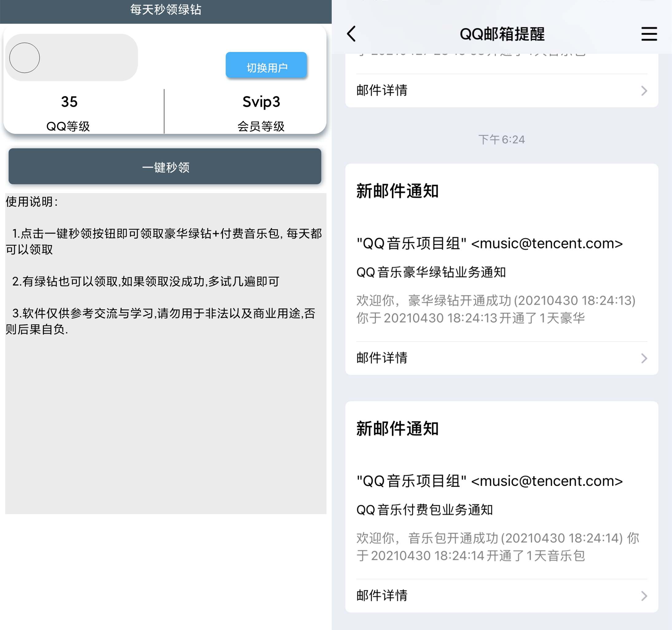
Task: Click chevron arrow in topmost mail card
Action: [x=644, y=91]
